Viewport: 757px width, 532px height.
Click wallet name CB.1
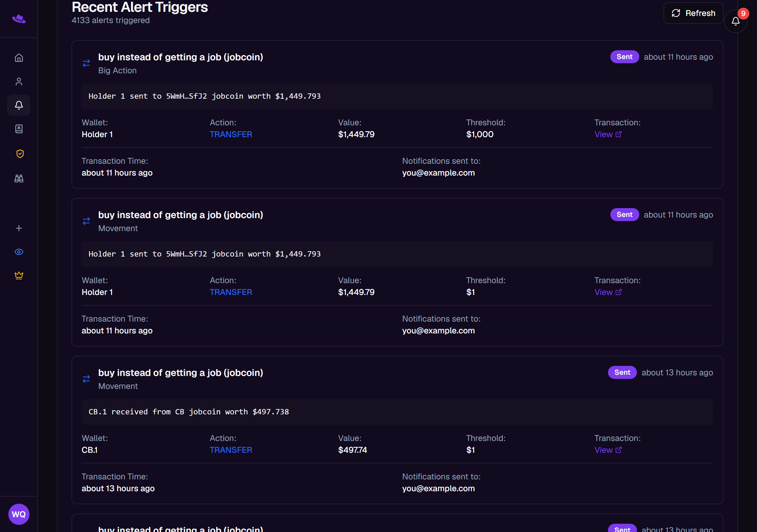89,450
